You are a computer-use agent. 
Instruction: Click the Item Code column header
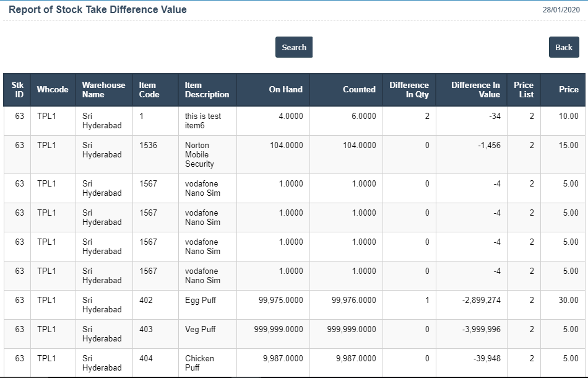[x=149, y=90]
